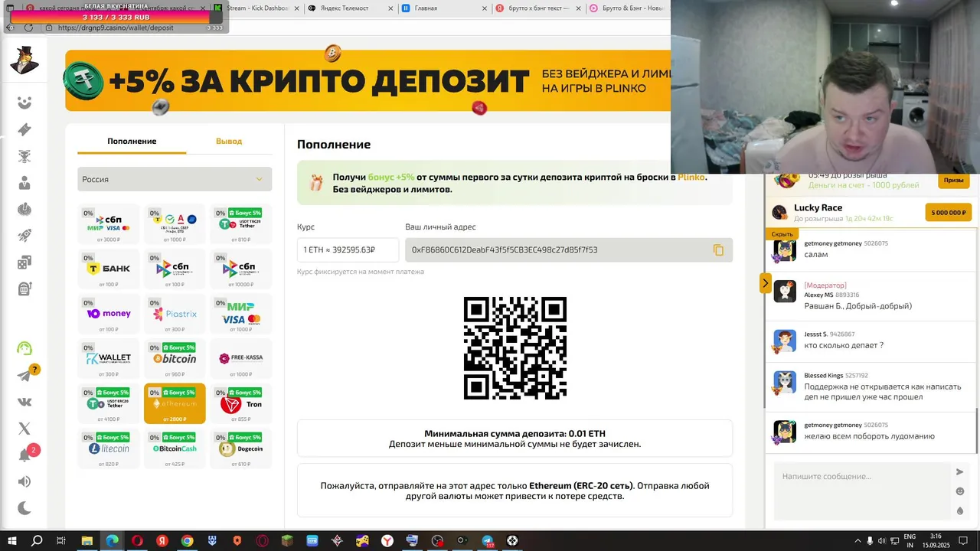The width and height of the screenshot is (980, 551).
Task: Choose Litecoin deposit method
Action: pos(109,448)
